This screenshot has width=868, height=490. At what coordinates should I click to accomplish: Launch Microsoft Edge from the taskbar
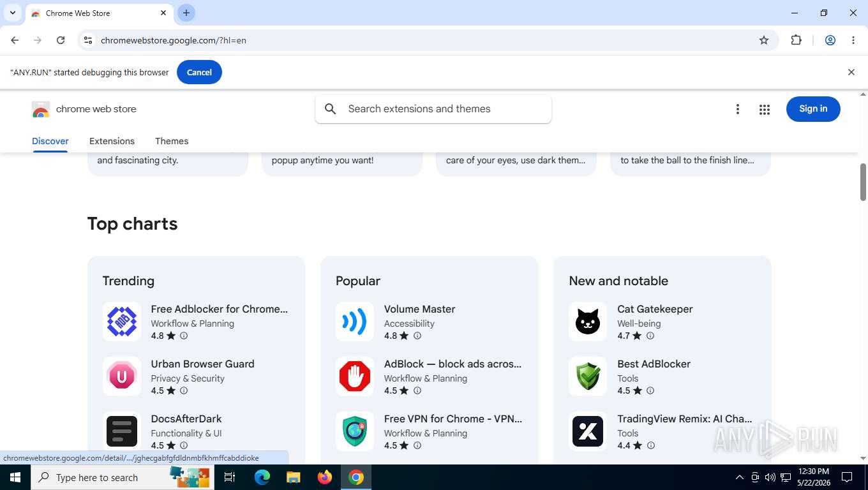click(x=262, y=477)
